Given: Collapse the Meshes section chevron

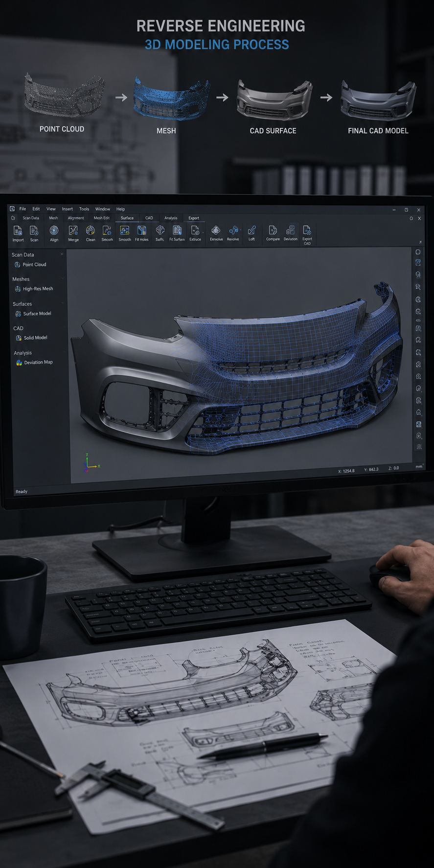Looking at the screenshot, I should tap(63, 279).
